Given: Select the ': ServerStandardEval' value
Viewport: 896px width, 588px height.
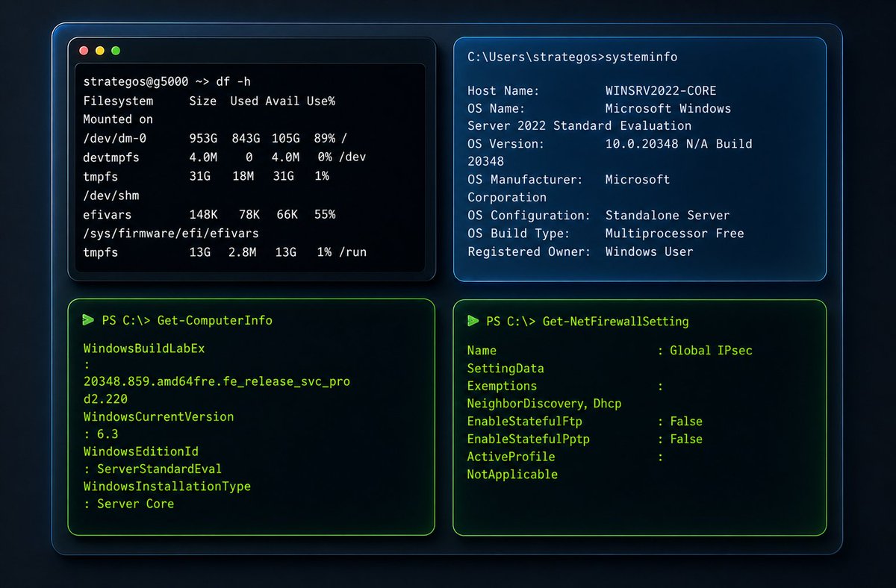Looking at the screenshot, I should tap(152, 469).
